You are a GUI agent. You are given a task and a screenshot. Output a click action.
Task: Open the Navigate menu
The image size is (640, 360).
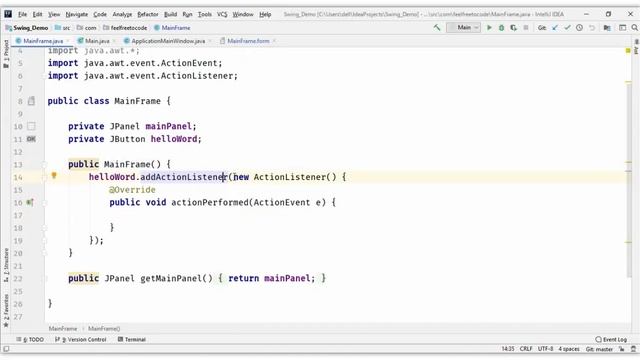coord(77,14)
